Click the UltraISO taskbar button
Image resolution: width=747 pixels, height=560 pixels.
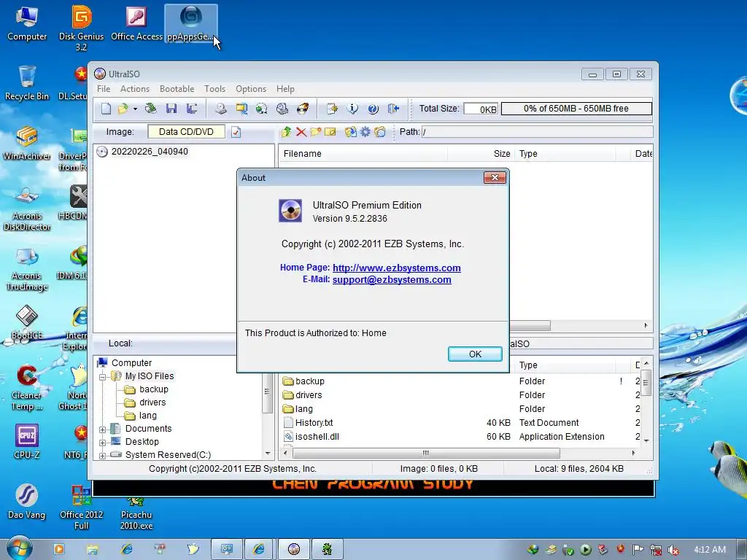294,550
